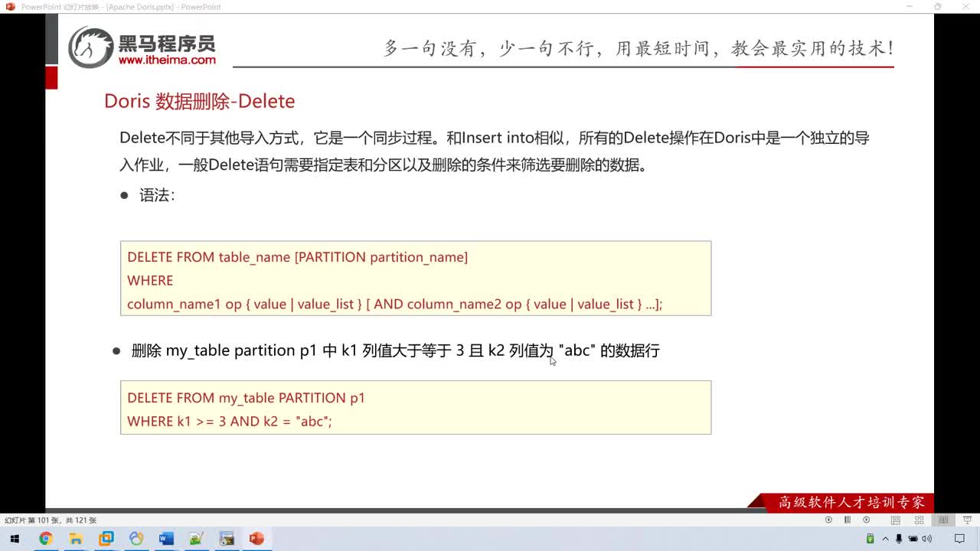Image resolution: width=980 pixels, height=551 pixels.
Task: Open Windows notification center icon
Action: (959, 539)
